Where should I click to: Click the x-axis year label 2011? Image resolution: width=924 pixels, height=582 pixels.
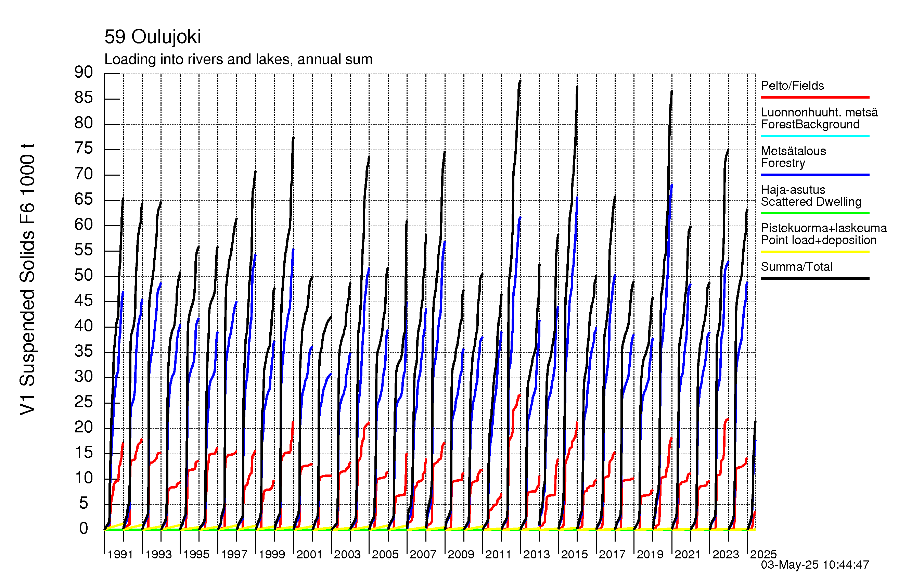[x=499, y=554]
